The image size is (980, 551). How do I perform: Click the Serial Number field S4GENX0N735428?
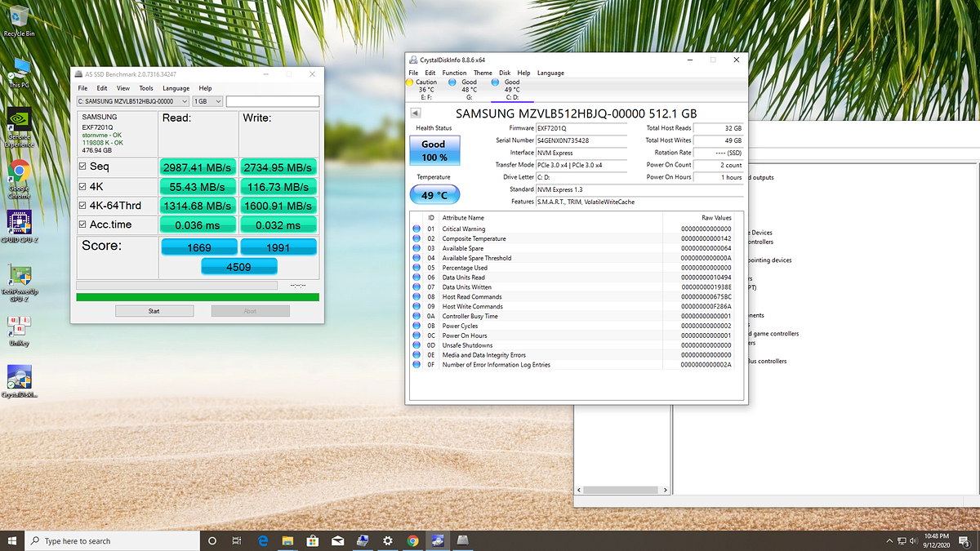(581, 140)
